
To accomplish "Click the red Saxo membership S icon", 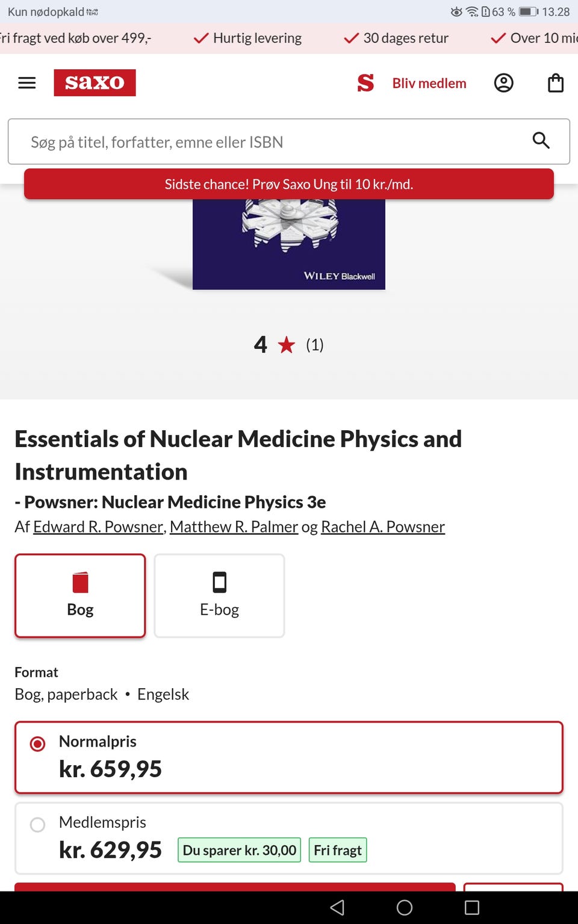I will pos(365,83).
